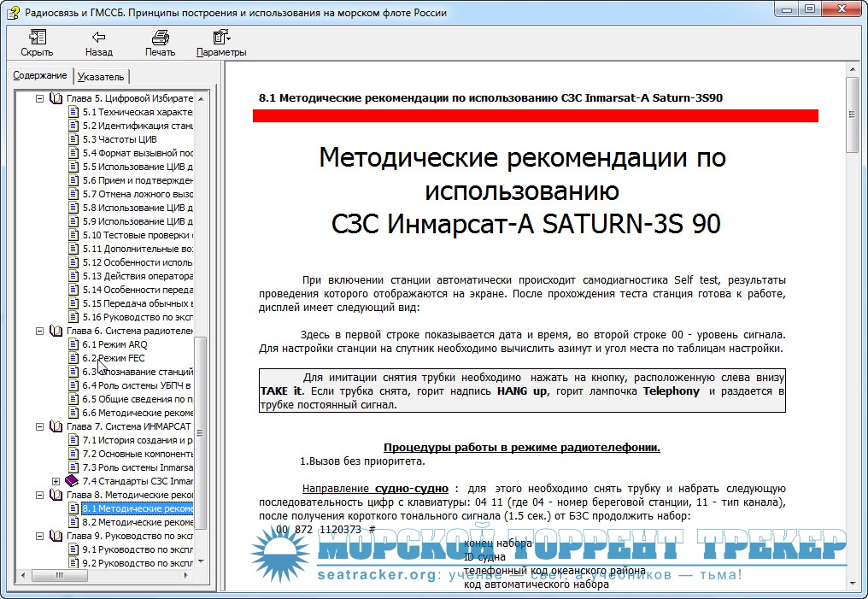Image resolution: width=868 pixels, height=599 pixels.
Task: Click the page icon of topic 5.3
Action: (73, 139)
